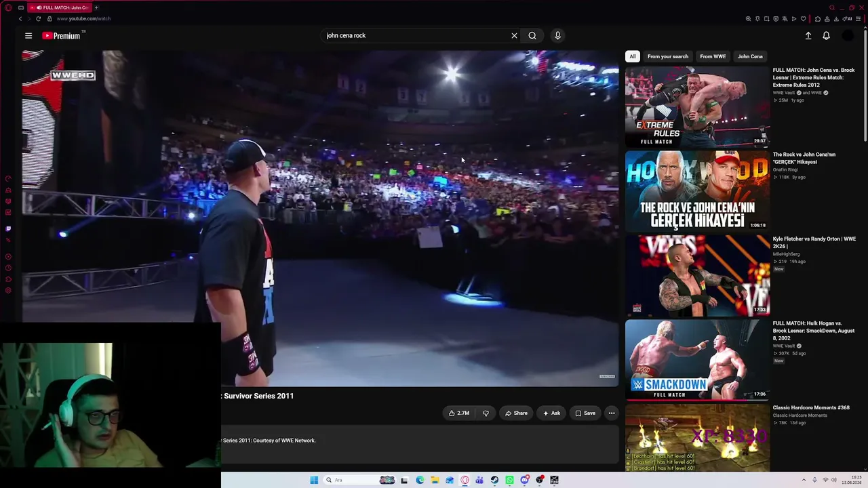
Task: Reload the page
Action: point(38,19)
